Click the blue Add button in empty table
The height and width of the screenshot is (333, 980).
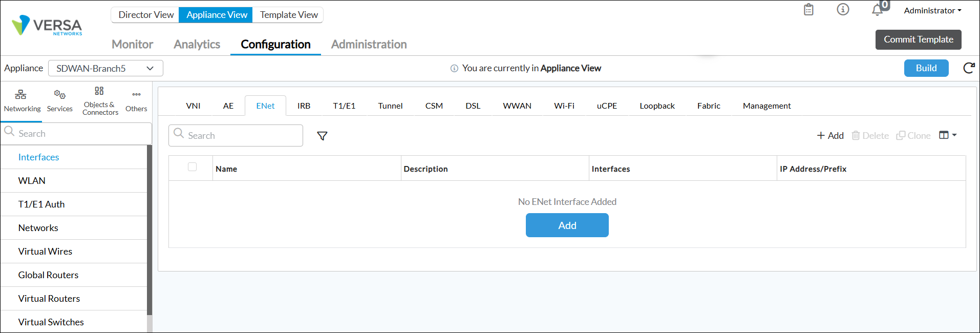(567, 225)
